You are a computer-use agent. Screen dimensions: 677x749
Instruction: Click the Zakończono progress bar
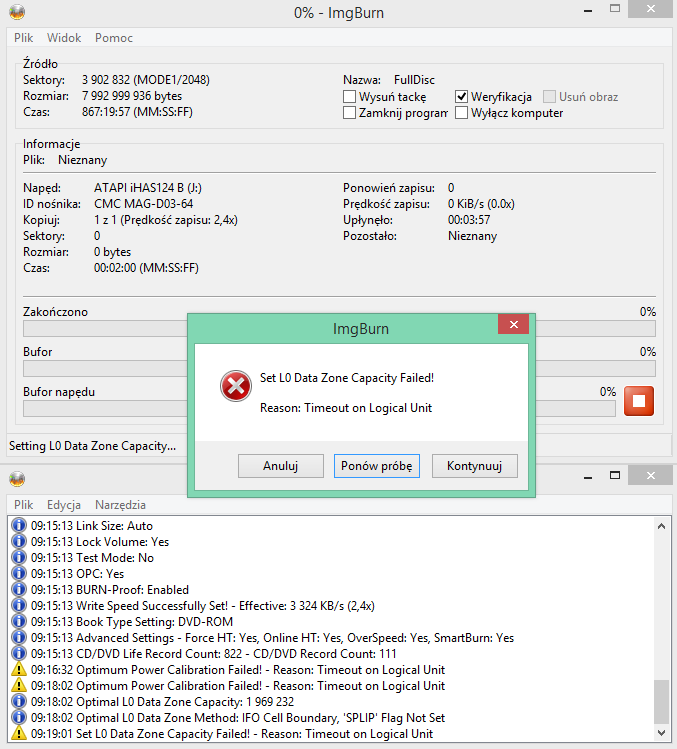[339, 329]
